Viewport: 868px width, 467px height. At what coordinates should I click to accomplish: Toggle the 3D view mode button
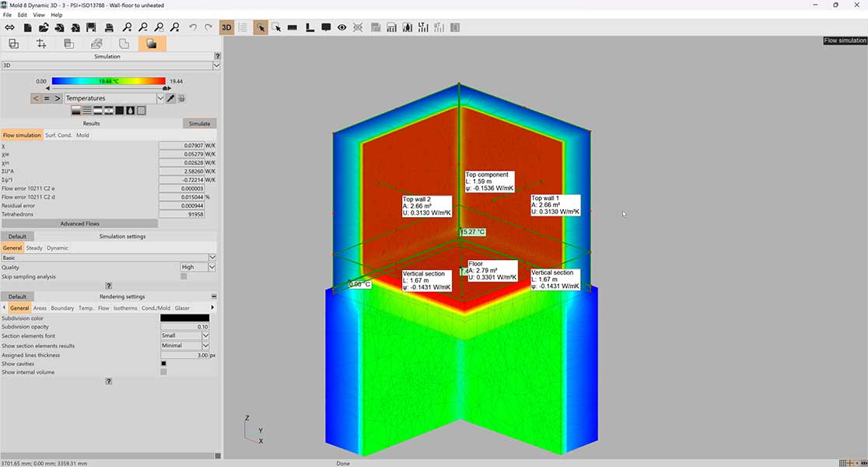(226, 27)
